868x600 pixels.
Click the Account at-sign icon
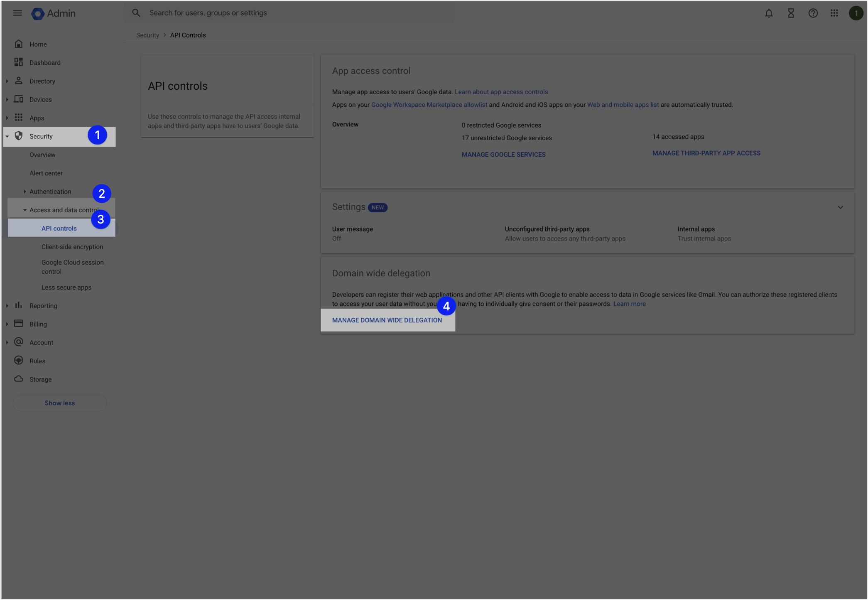pyautogui.click(x=19, y=342)
